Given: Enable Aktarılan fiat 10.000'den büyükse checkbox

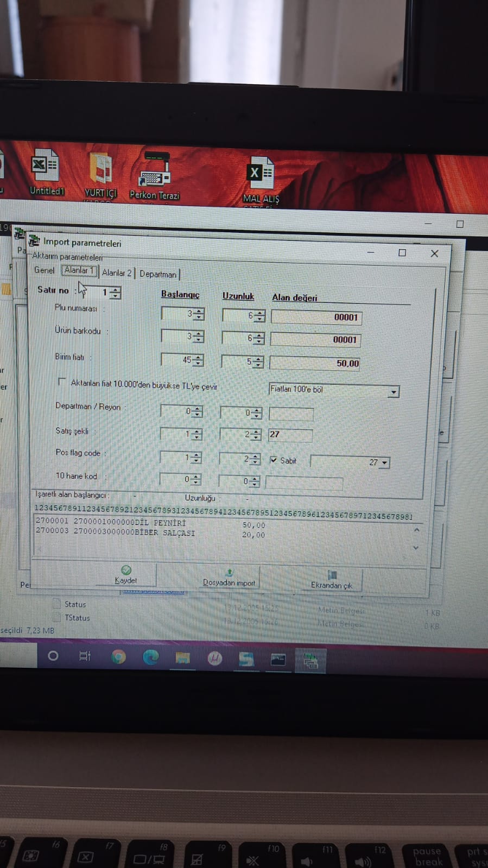Looking at the screenshot, I should 62,382.
